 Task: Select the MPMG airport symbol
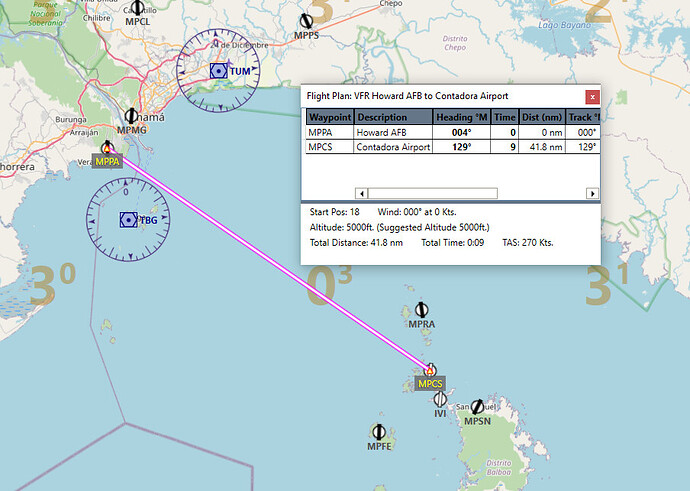coord(131,116)
